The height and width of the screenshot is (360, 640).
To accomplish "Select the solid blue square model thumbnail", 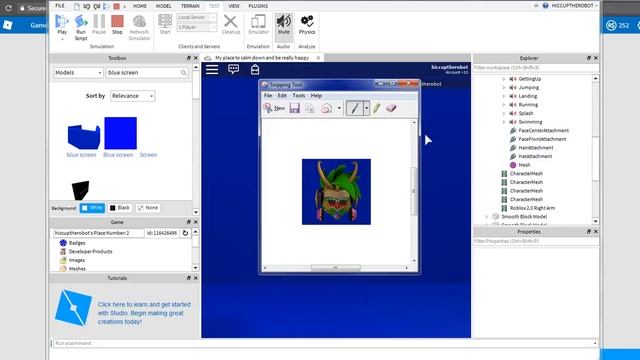I will [x=120, y=133].
